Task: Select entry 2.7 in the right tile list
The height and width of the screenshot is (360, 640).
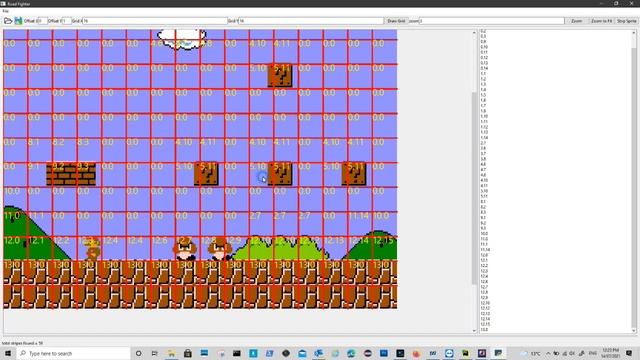Action: click(483, 143)
